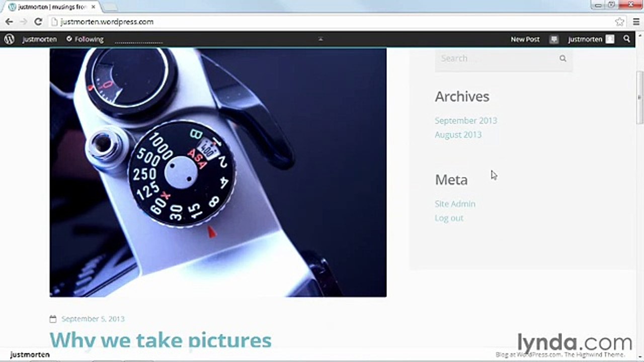644x362 pixels.
Task: Click the sidebar Search field
Action: 504,58
